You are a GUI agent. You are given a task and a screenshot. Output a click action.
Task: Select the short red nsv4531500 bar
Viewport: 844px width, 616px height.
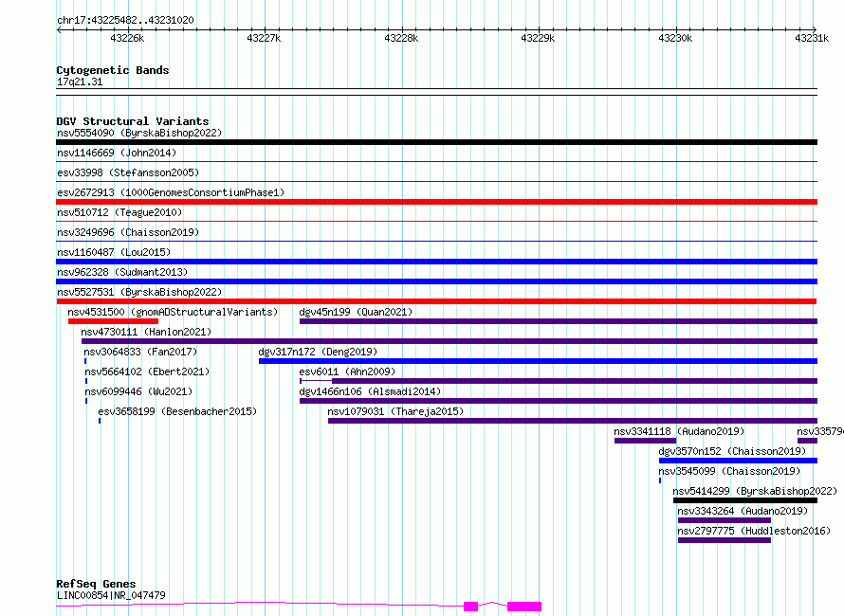113,321
